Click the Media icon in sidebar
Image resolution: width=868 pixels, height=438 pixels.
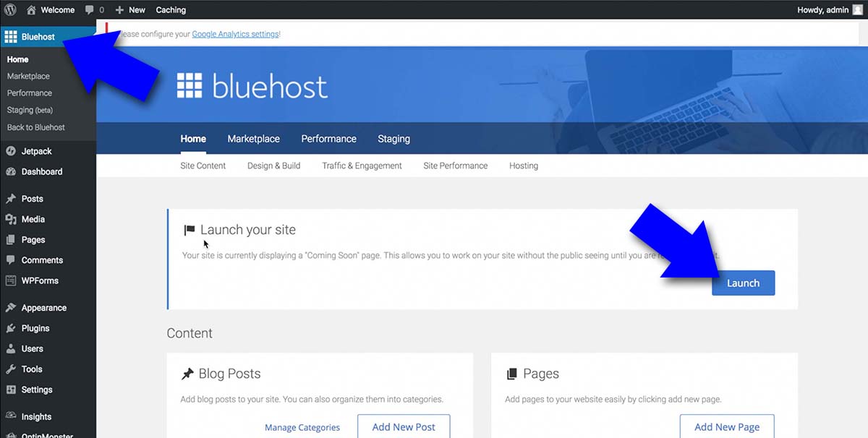click(x=11, y=219)
